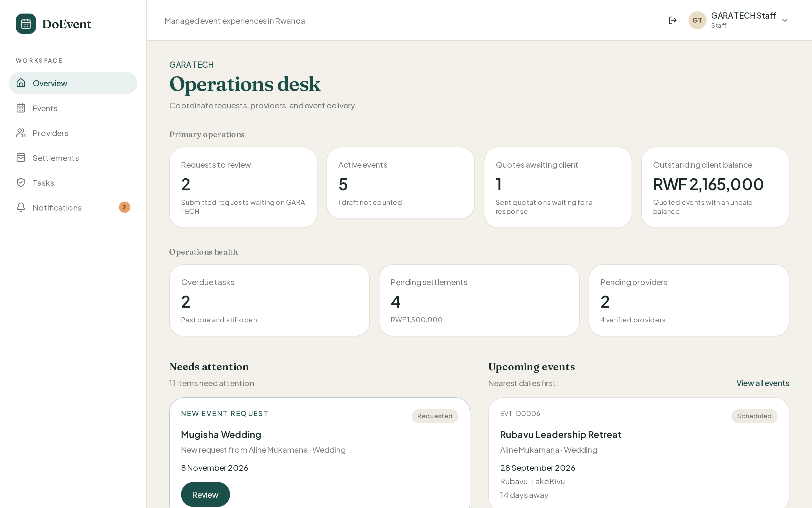Click the DoEvent calendar logo icon
Viewport: 812px width, 508px height.
click(26, 24)
